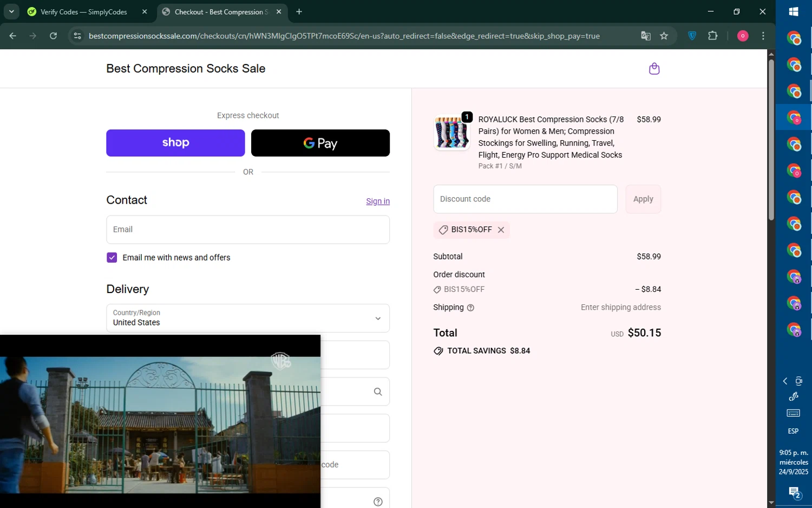812x508 pixels.
Task: Close the Checkout tab
Action: [x=279, y=11]
